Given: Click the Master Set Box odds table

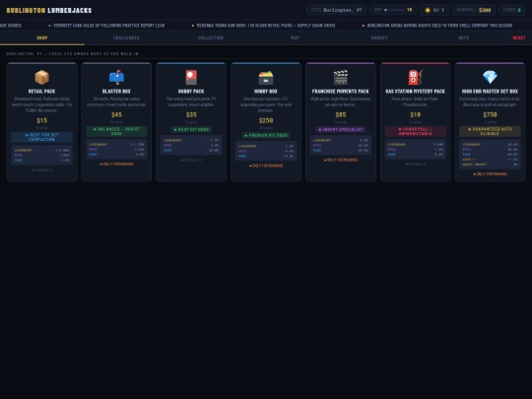Looking at the screenshot, I should click(x=490, y=154).
